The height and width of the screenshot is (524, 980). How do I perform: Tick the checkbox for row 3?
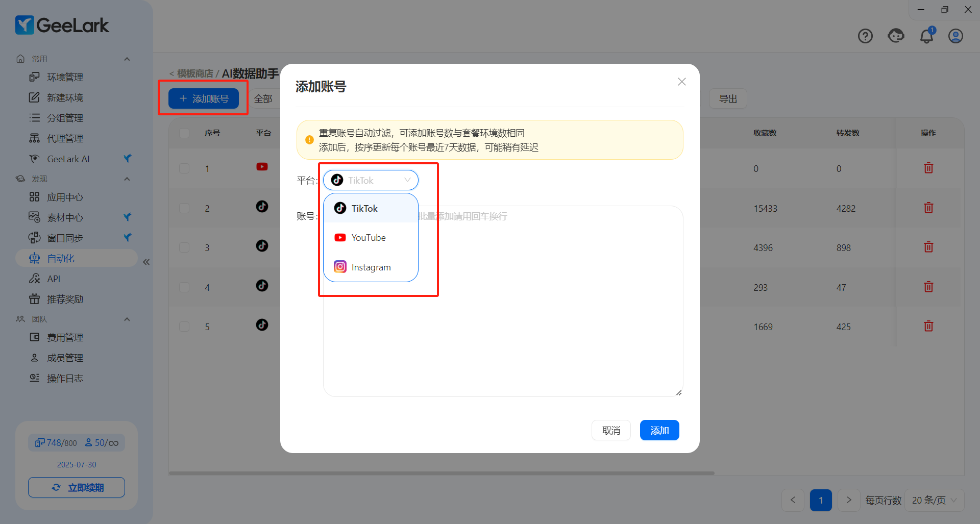[184, 247]
